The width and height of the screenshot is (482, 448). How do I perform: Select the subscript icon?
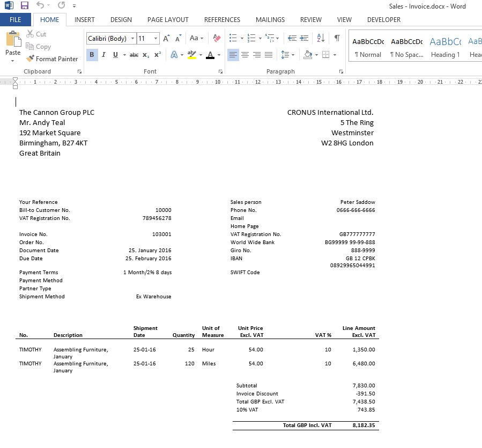coord(145,54)
